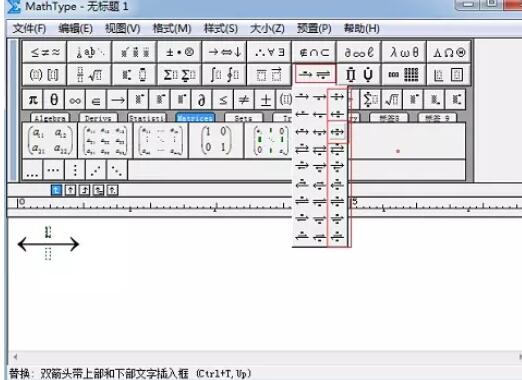Expand the relational symbols palette (≤≠≈)

45,52
